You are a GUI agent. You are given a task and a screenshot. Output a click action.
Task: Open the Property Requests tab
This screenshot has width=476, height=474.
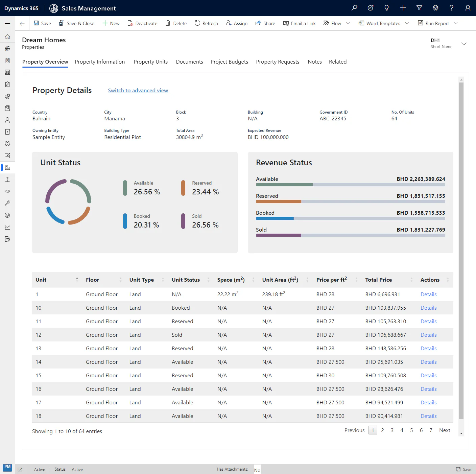click(278, 62)
